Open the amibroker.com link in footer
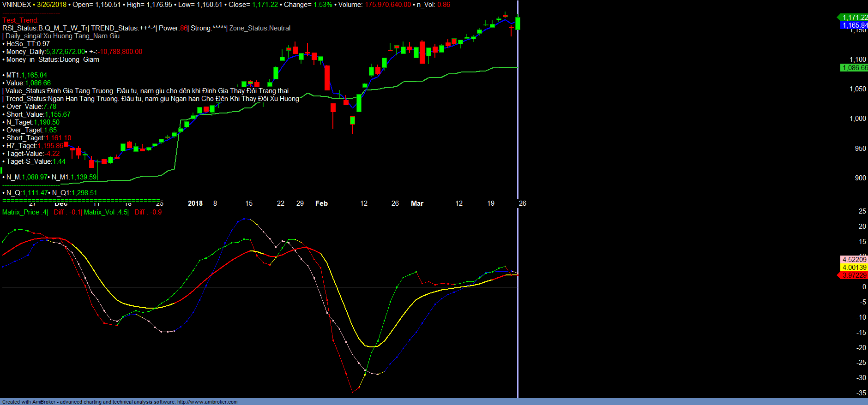The height and width of the screenshot is (405, 868). click(207, 402)
